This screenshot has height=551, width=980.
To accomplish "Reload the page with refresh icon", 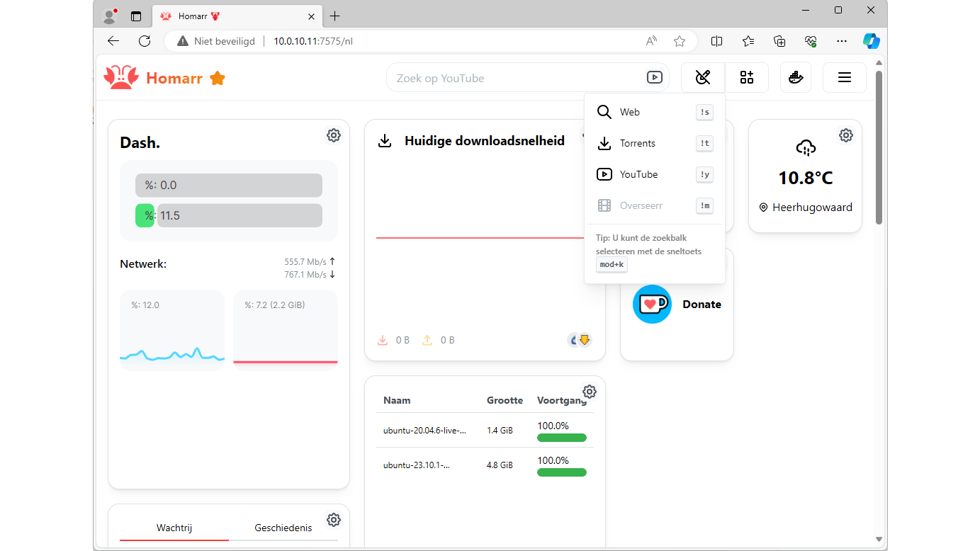I will (145, 41).
